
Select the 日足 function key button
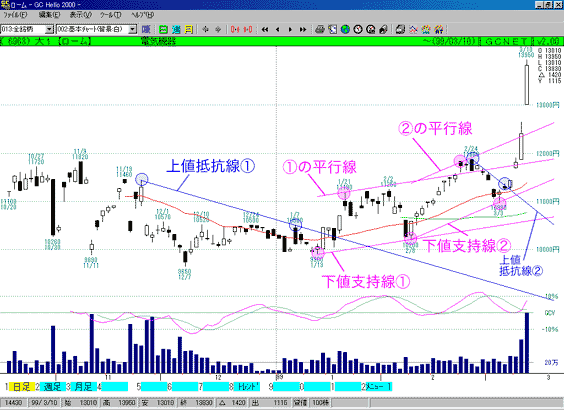coord(22,387)
